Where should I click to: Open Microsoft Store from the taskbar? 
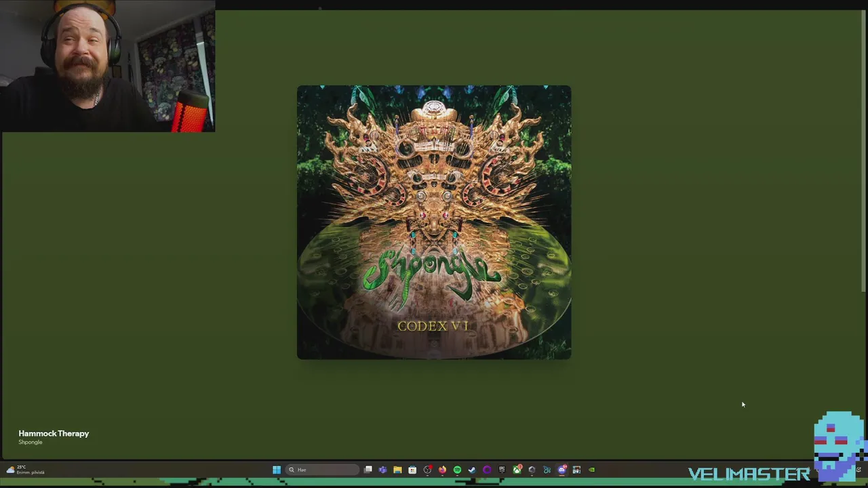(x=412, y=470)
